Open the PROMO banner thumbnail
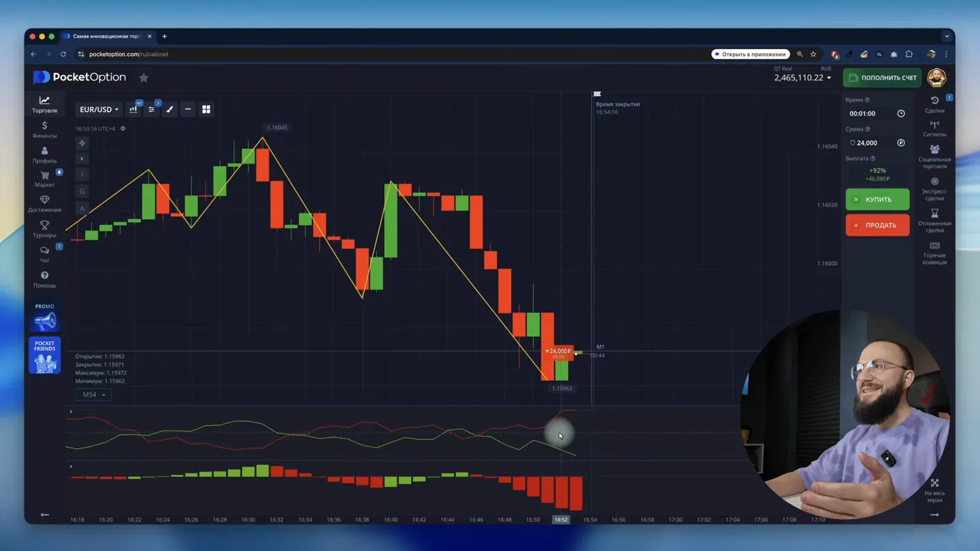980x551 pixels. click(x=45, y=316)
